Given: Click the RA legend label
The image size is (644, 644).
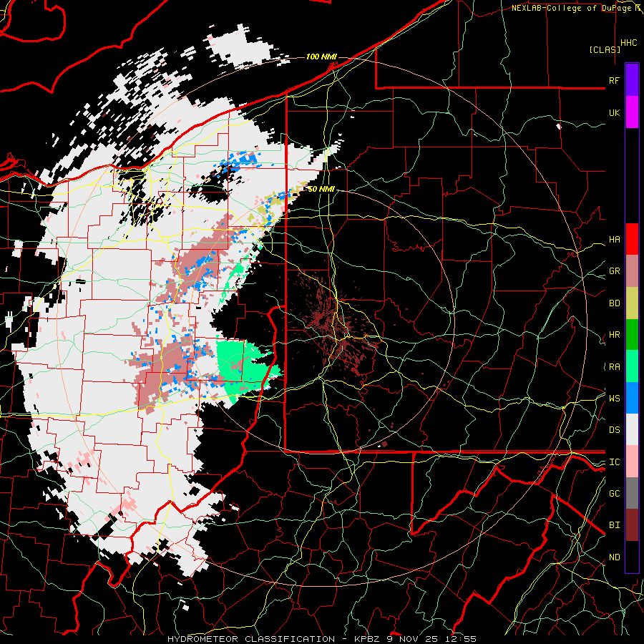Looking at the screenshot, I should coord(614,367).
